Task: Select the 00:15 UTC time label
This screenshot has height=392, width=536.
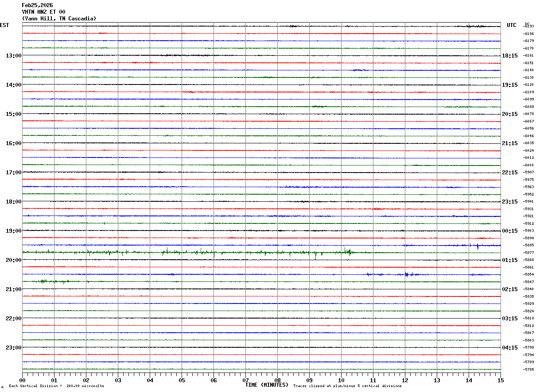Action: pos(510,231)
